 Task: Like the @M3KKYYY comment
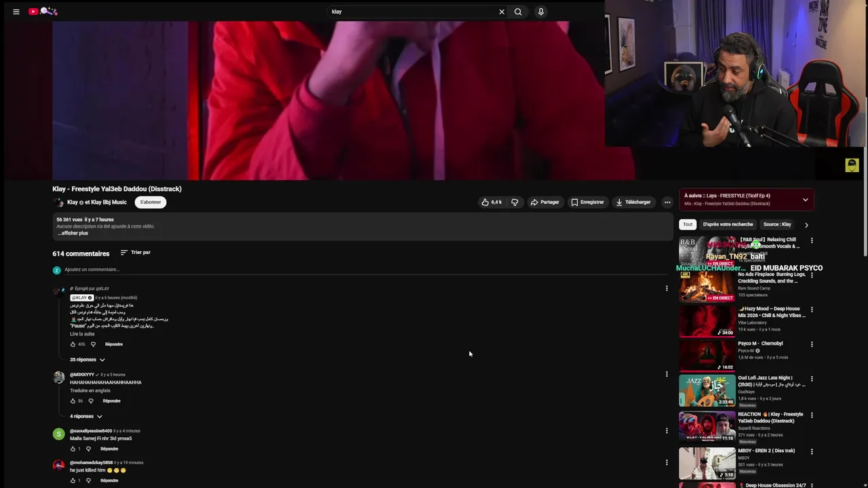tap(73, 401)
